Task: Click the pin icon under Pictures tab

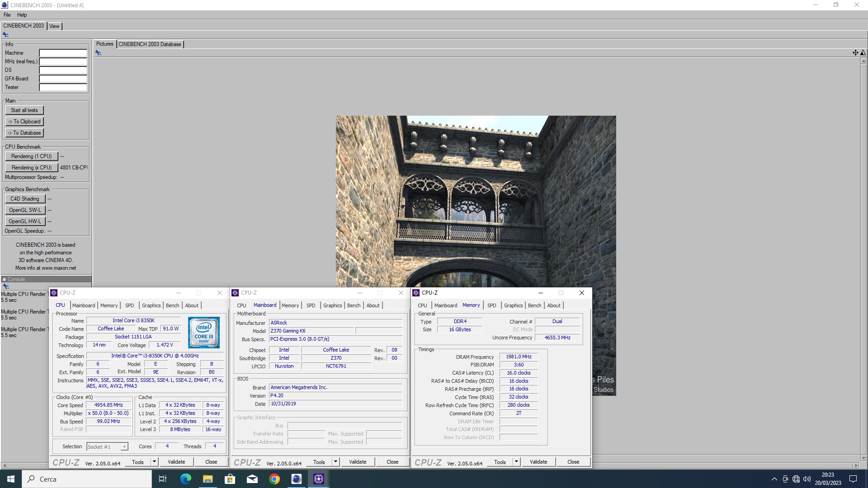Action: tap(98, 53)
